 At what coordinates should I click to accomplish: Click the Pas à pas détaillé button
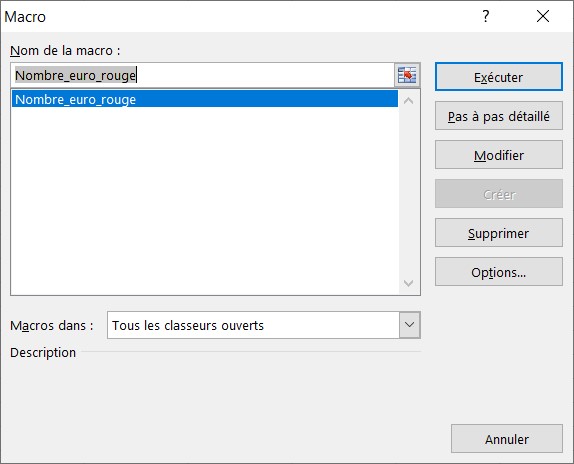click(x=499, y=116)
